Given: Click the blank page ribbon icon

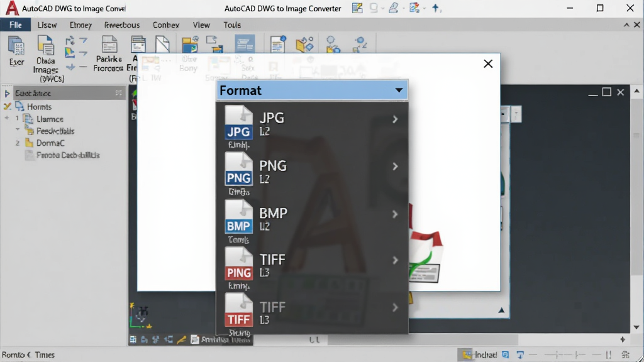Looking at the screenshot, I should [x=163, y=44].
